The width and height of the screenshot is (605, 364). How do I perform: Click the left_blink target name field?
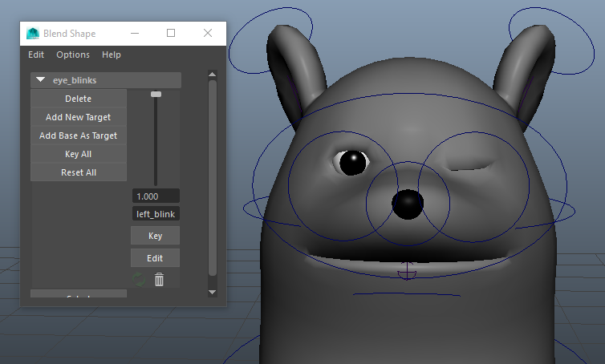pyautogui.click(x=156, y=214)
